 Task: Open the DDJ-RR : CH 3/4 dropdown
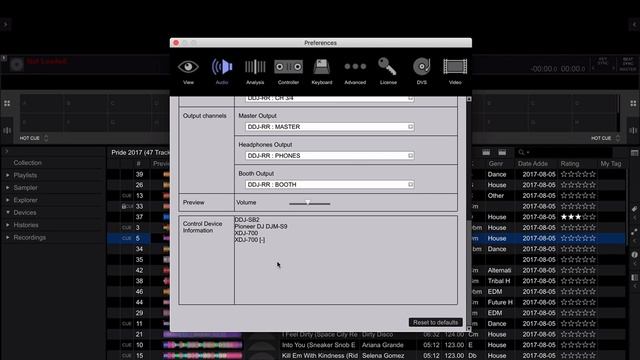(x=330, y=98)
